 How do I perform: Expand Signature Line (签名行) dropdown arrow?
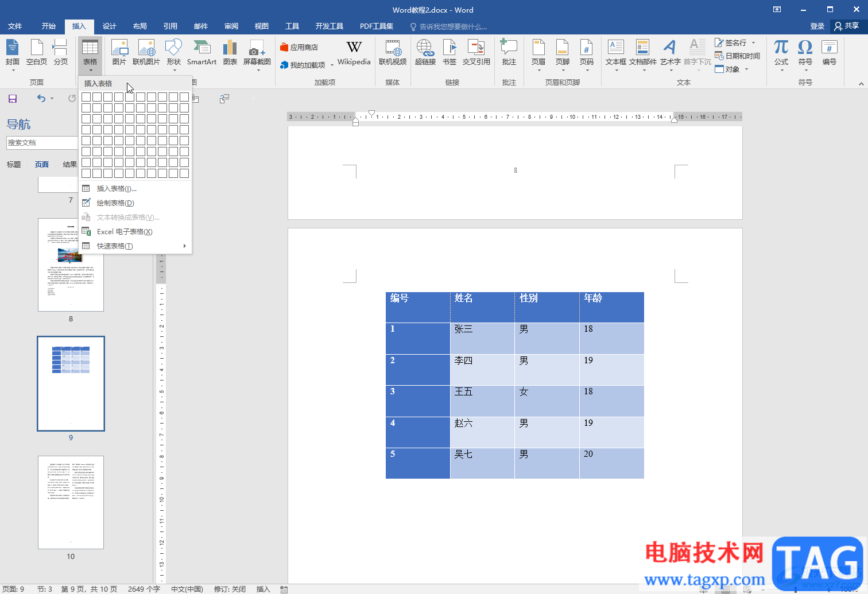(x=754, y=42)
